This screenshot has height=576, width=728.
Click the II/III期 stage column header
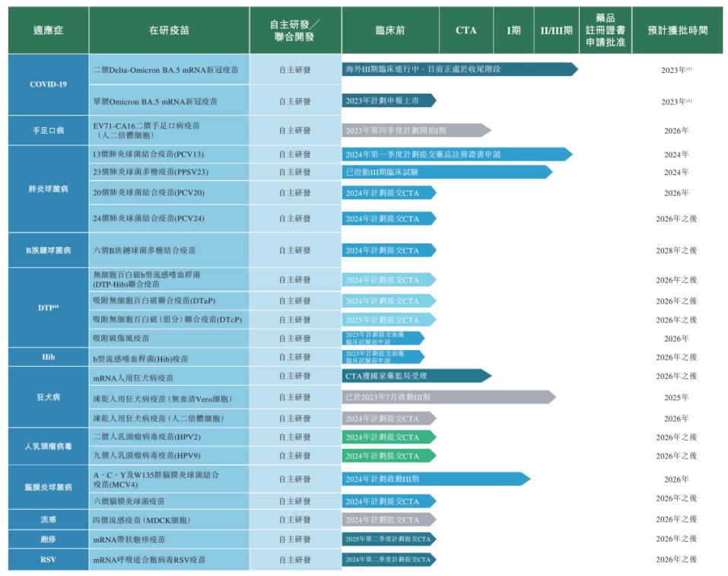click(556, 30)
